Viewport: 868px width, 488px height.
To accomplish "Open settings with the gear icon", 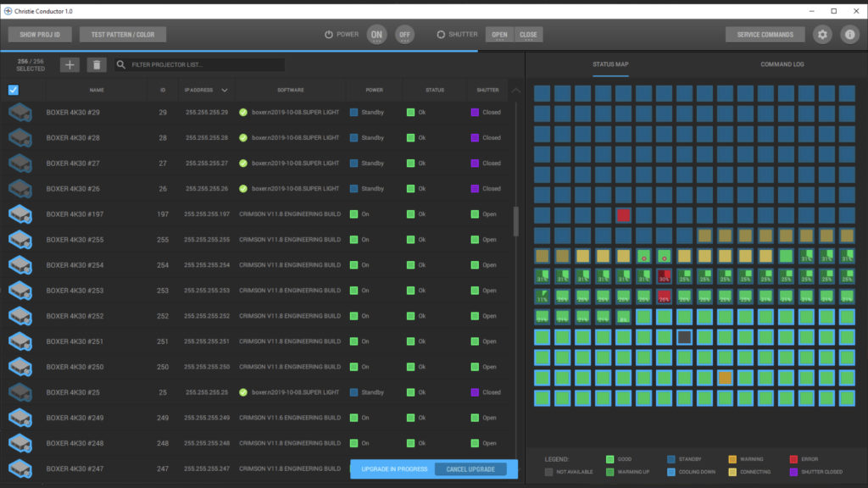I will [x=822, y=35].
